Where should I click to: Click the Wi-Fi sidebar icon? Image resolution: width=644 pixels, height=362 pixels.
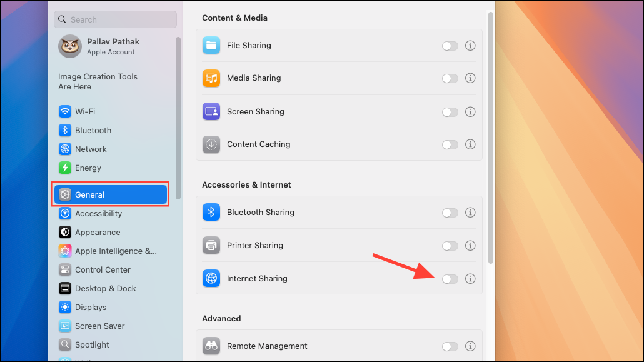65,111
